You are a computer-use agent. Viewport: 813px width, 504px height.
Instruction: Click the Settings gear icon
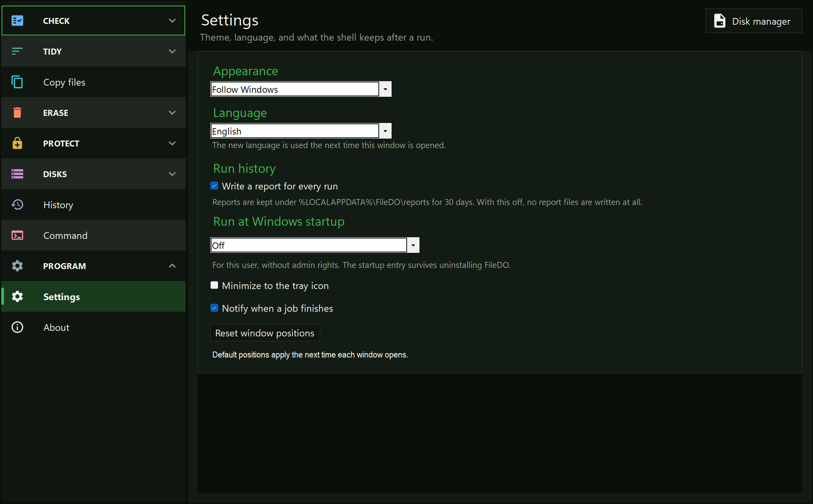coord(17,297)
